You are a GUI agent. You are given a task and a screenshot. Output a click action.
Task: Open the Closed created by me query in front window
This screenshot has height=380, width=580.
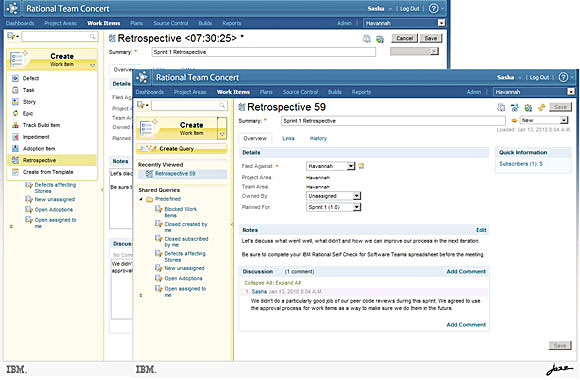pyautogui.click(x=186, y=227)
